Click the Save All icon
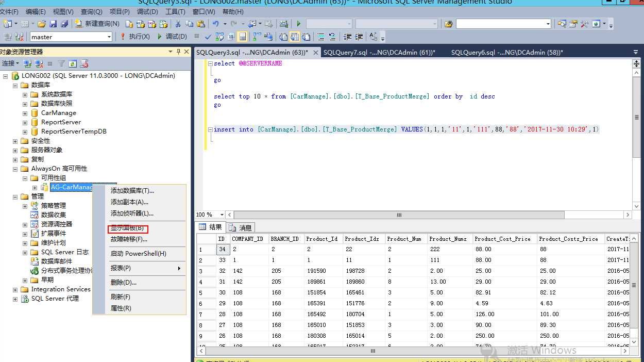 [64, 24]
